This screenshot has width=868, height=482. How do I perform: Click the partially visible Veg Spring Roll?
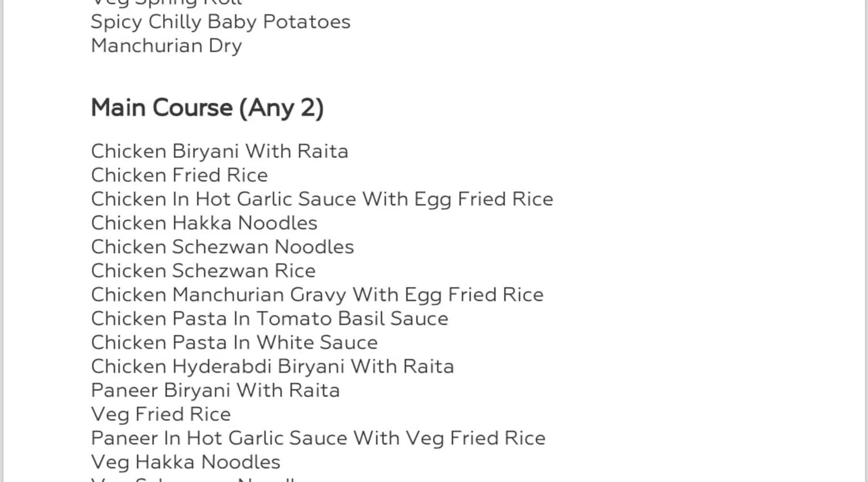166,3
